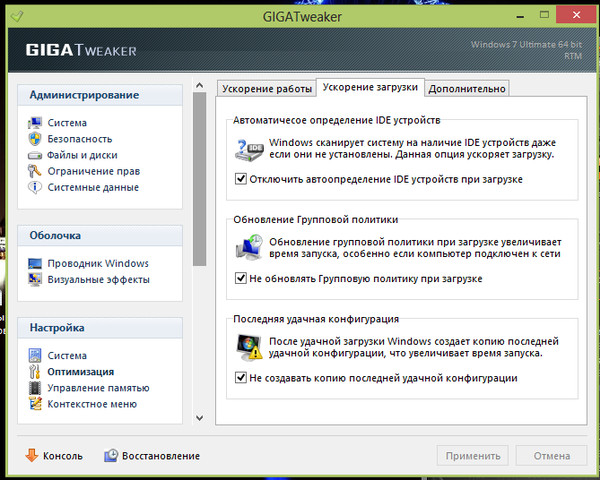Image resolution: width=600 pixels, height=480 pixels.
Task: Click the IDE device question-mark icon
Action: [249, 150]
